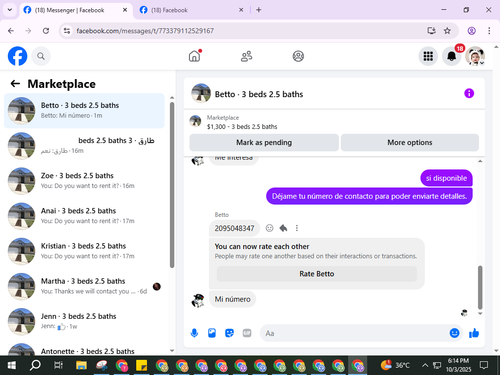This screenshot has width=500, height=375.
Task: Open the Antonette 3 beds conversation
Action: 84,349
